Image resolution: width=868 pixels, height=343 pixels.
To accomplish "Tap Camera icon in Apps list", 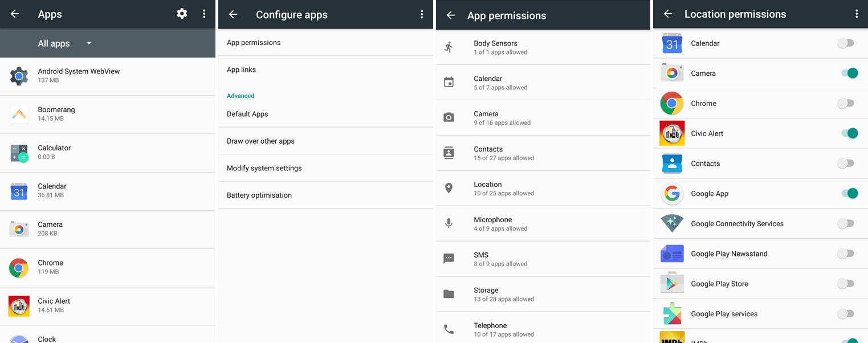I will click(19, 229).
